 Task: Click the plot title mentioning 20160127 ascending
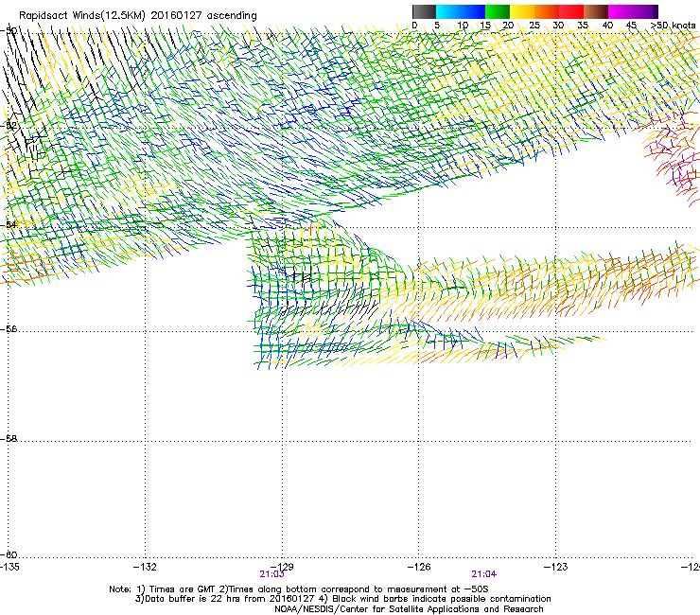click(x=138, y=16)
